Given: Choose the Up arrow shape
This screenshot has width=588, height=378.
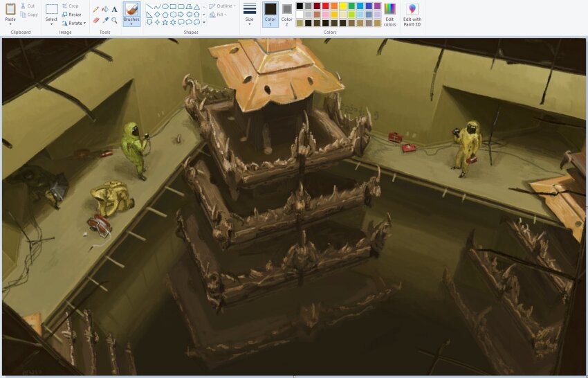Looking at the screenshot, I should [x=196, y=15].
